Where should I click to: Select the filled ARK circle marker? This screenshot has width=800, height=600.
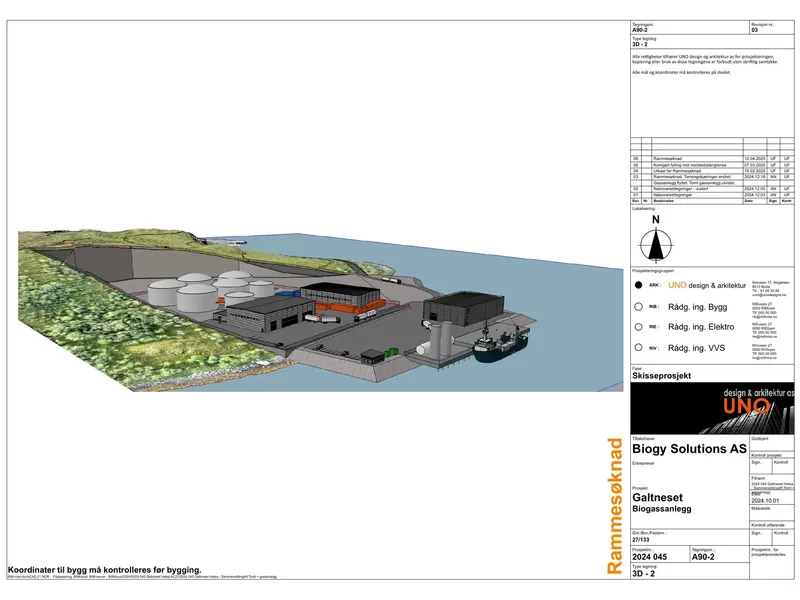[x=638, y=285]
